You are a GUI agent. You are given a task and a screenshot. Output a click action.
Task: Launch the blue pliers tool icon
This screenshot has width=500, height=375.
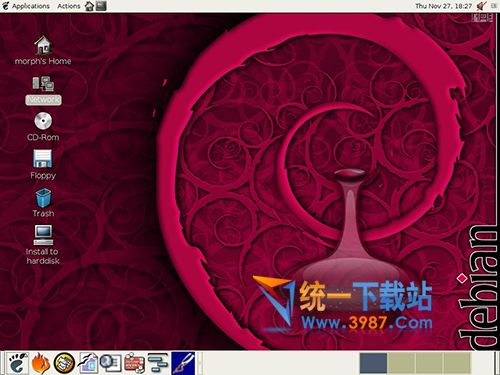pos(183,363)
